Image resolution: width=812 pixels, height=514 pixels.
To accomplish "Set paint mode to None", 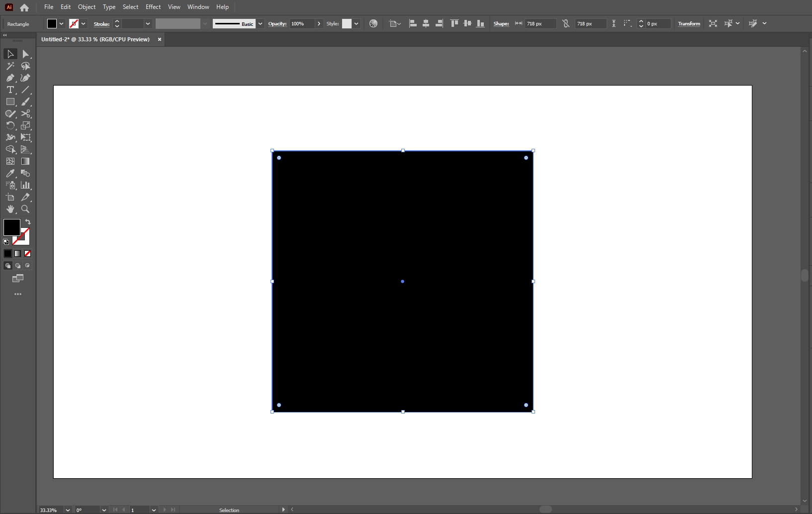I will tap(27, 253).
